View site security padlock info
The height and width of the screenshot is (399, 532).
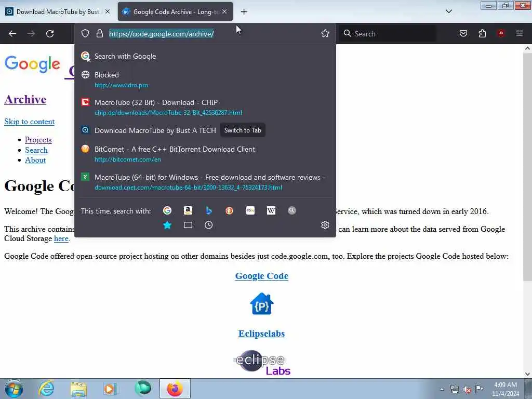point(99,33)
